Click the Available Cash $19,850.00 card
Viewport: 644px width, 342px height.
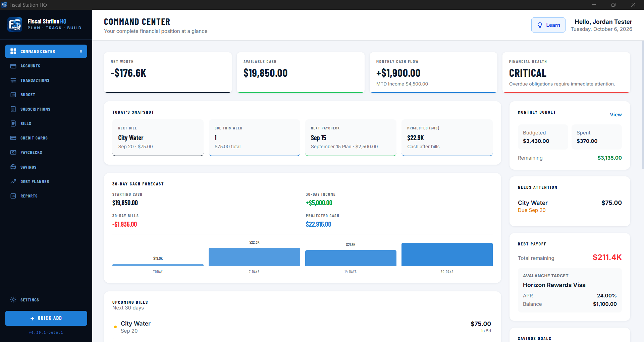point(301,72)
